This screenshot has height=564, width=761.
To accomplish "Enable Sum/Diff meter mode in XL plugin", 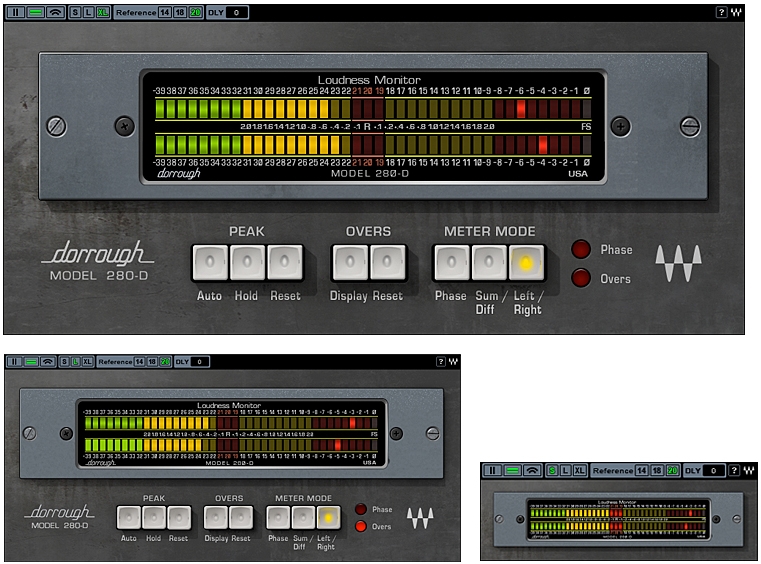I will tap(489, 263).
